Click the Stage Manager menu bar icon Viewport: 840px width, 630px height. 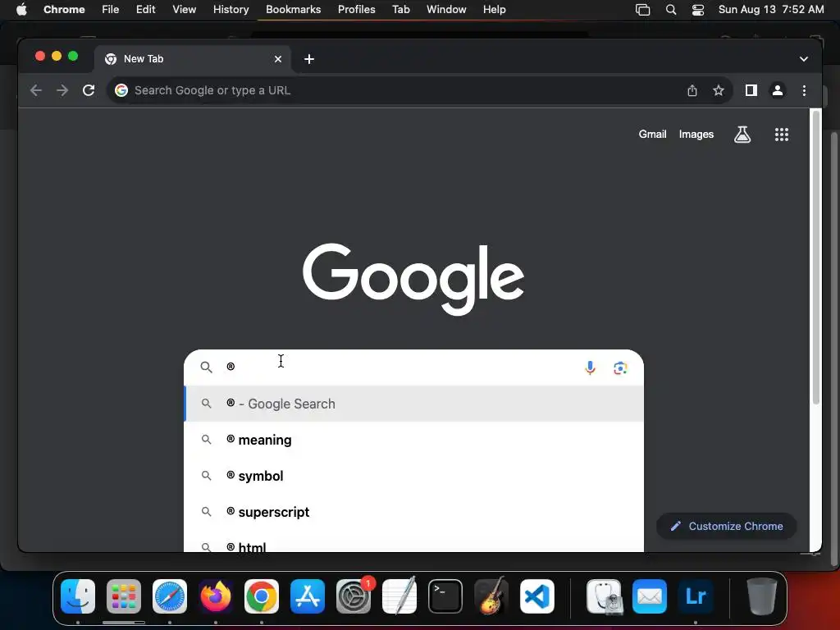click(642, 9)
